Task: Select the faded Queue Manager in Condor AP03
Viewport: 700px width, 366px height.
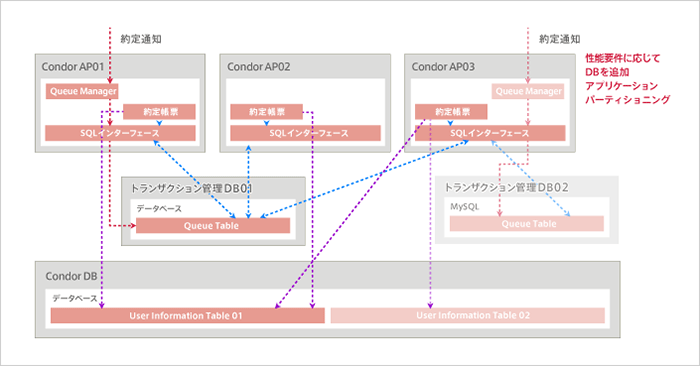Action: coord(528,91)
